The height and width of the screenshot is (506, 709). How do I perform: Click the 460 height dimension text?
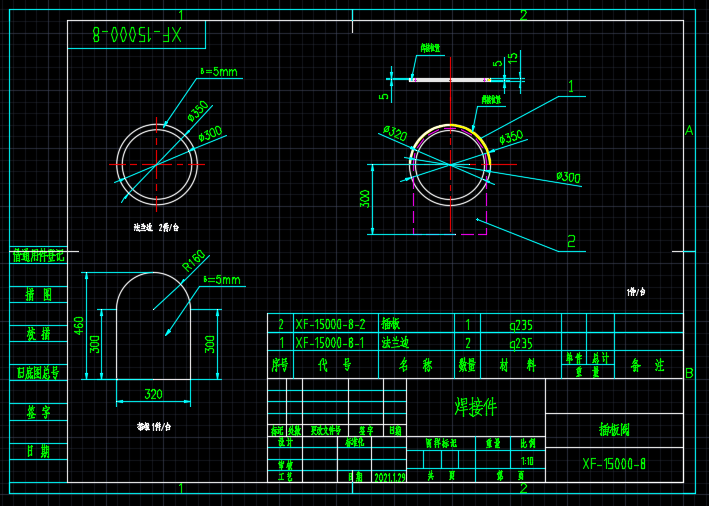(x=79, y=326)
